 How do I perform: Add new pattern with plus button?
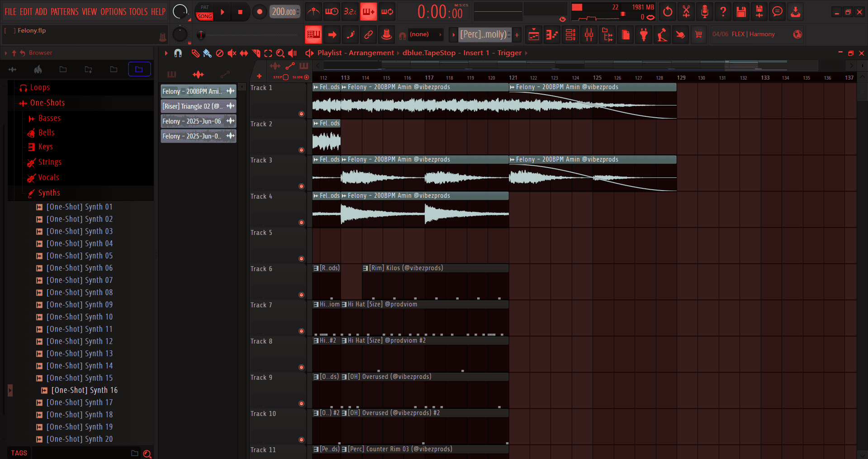[x=517, y=34]
